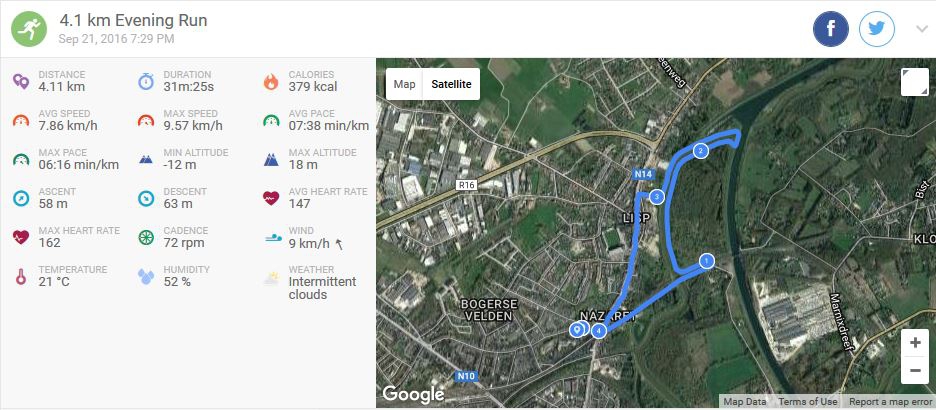936x410 pixels.
Task: Zoom out on the map
Action: tap(915, 370)
